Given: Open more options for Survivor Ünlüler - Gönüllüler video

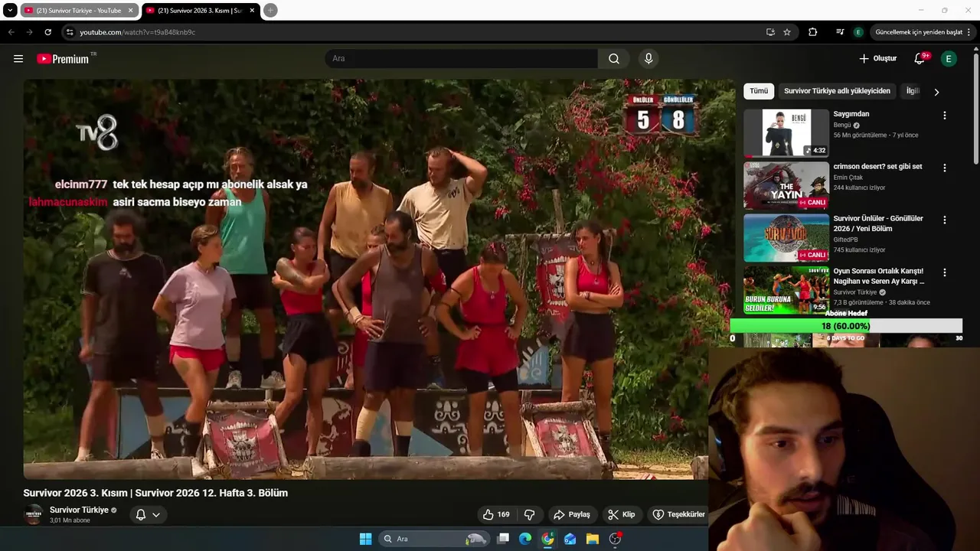Looking at the screenshot, I should [944, 220].
